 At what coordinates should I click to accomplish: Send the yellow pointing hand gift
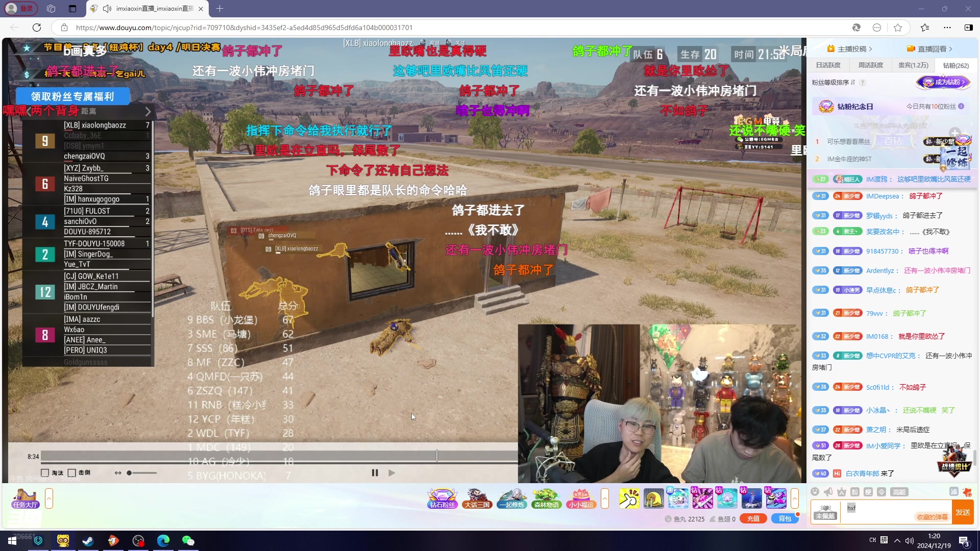(629, 498)
